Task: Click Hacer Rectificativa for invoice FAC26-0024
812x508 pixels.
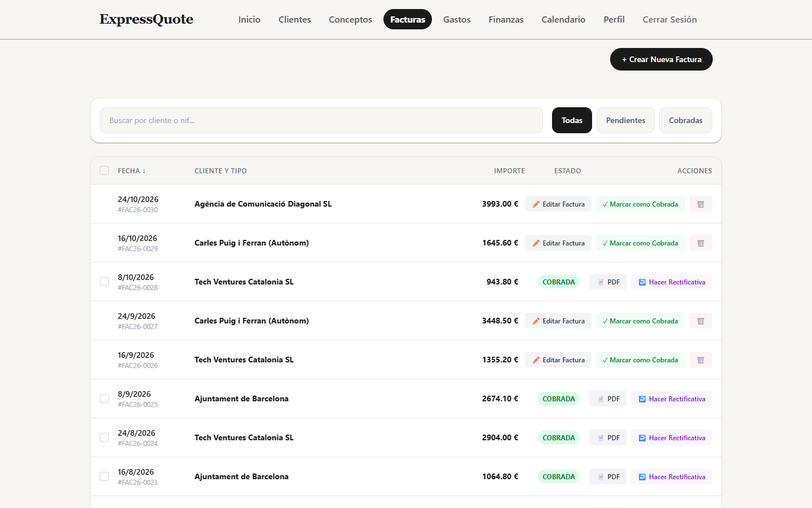Action: 671,437
